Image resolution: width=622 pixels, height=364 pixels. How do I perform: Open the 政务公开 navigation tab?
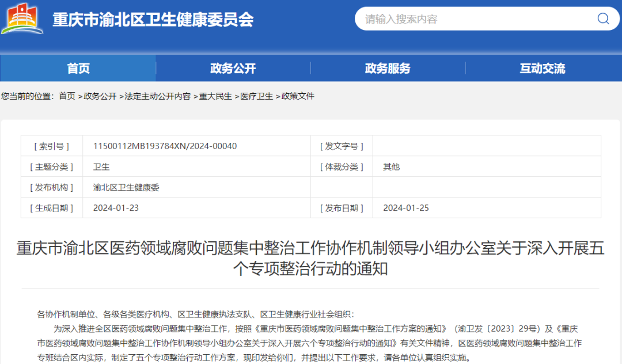[x=233, y=68]
